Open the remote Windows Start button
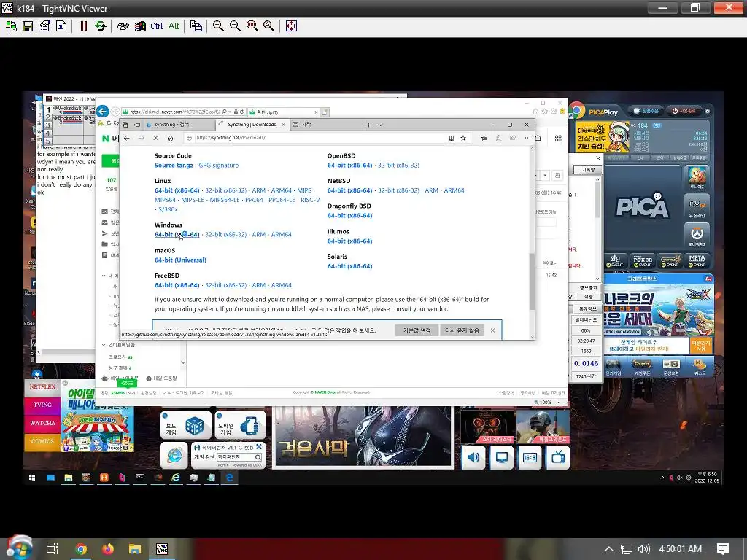Image resolution: width=747 pixels, height=560 pixels. (32, 478)
